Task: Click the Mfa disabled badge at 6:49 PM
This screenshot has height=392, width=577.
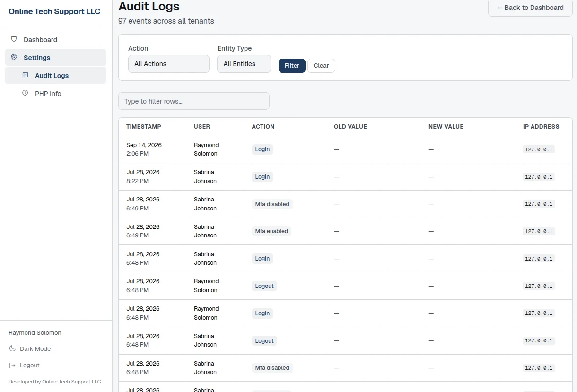Action: [x=272, y=204]
